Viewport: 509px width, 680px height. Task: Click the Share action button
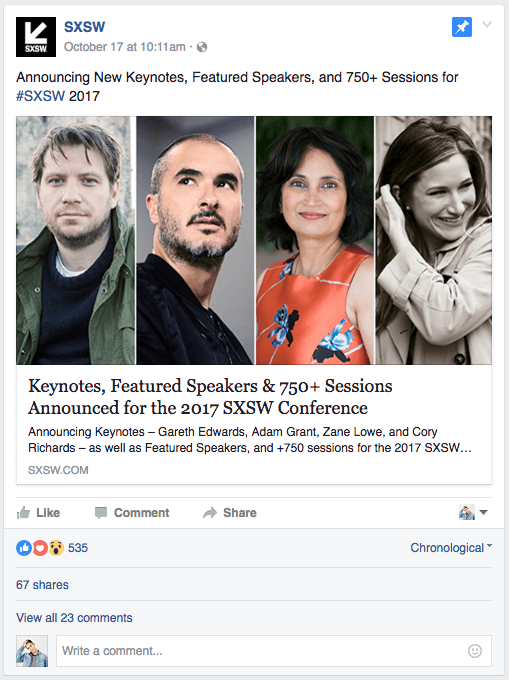tap(230, 513)
